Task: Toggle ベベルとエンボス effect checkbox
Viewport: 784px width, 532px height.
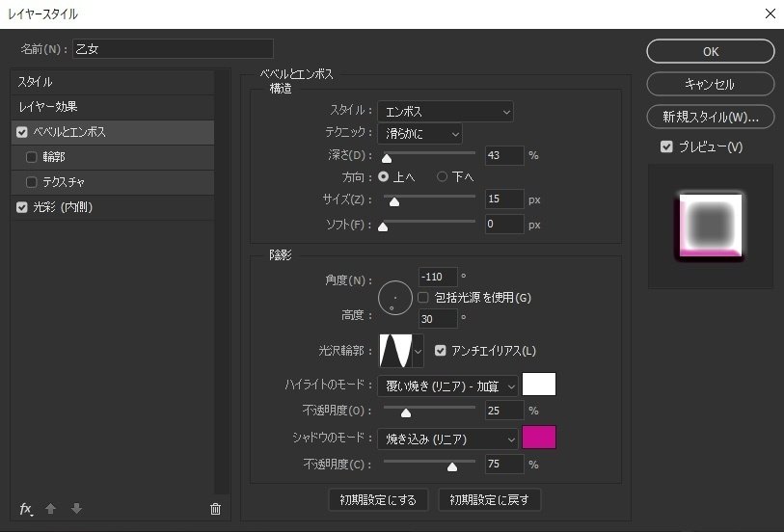Action: [22, 132]
